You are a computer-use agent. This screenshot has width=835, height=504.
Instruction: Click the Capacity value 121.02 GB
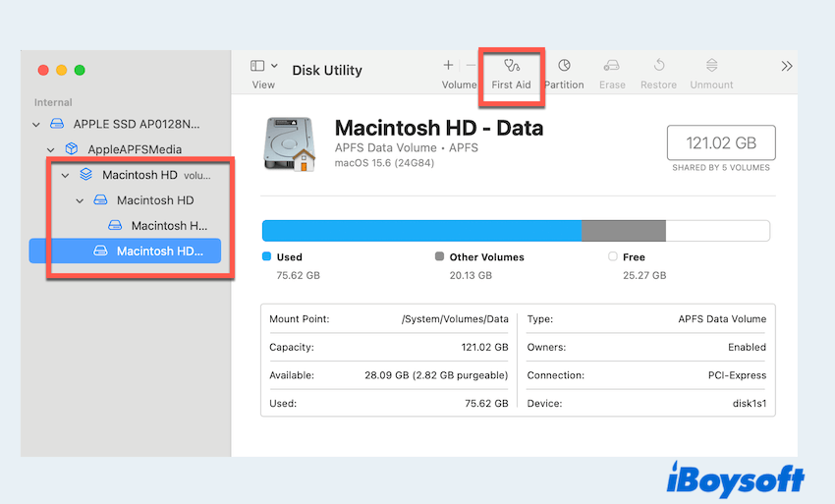tap(484, 348)
